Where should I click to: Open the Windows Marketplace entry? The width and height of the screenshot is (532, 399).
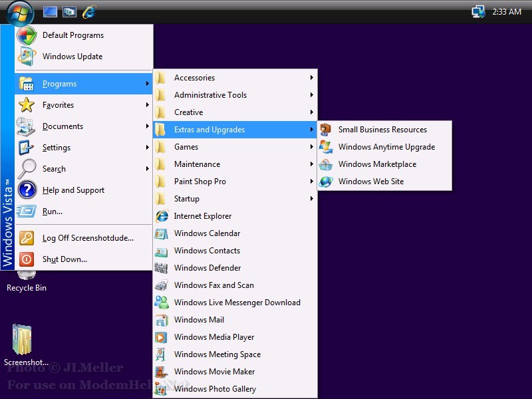tap(377, 164)
